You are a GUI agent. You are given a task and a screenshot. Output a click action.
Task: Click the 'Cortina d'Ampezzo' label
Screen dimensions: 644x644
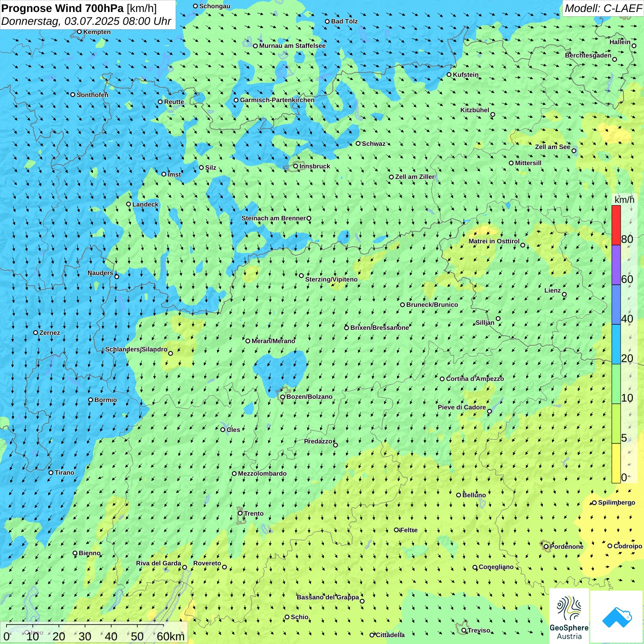click(475, 379)
